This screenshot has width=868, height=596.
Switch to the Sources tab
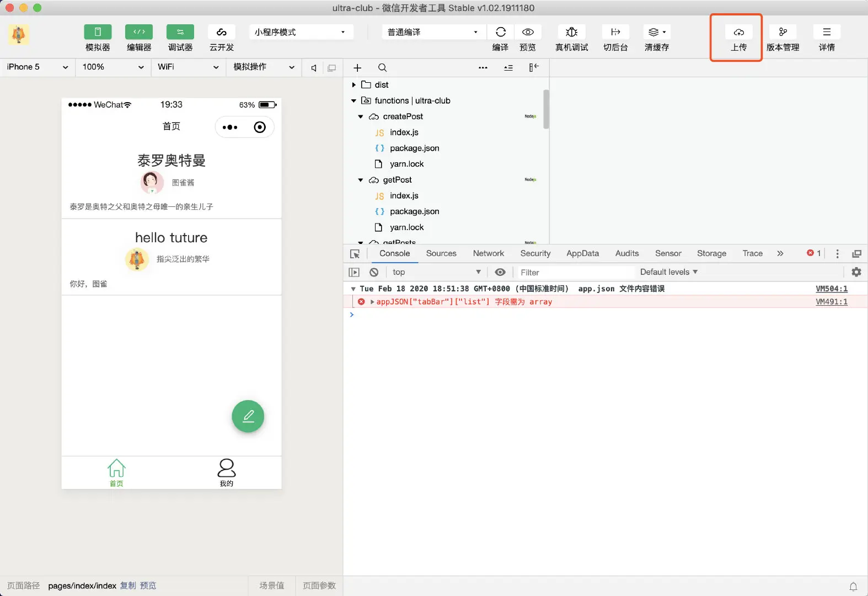coord(441,253)
